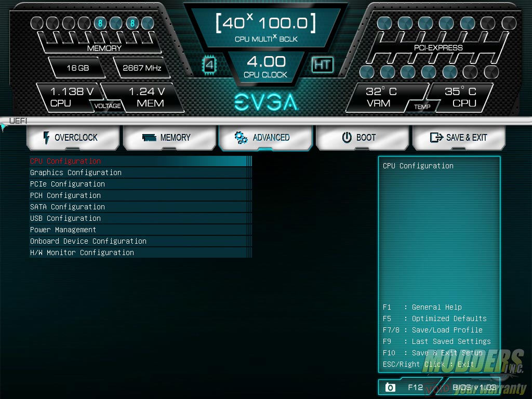Select the Advanced tab
This screenshot has width=532, height=399.
click(x=265, y=137)
